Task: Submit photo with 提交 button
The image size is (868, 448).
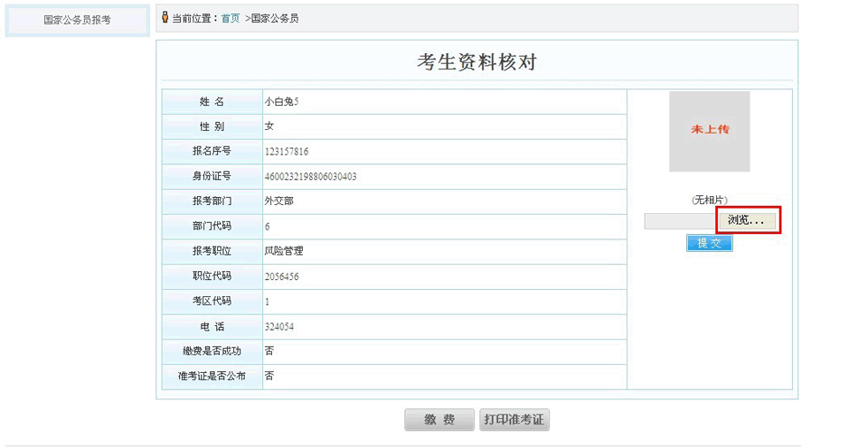Action: [x=709, y=243]
